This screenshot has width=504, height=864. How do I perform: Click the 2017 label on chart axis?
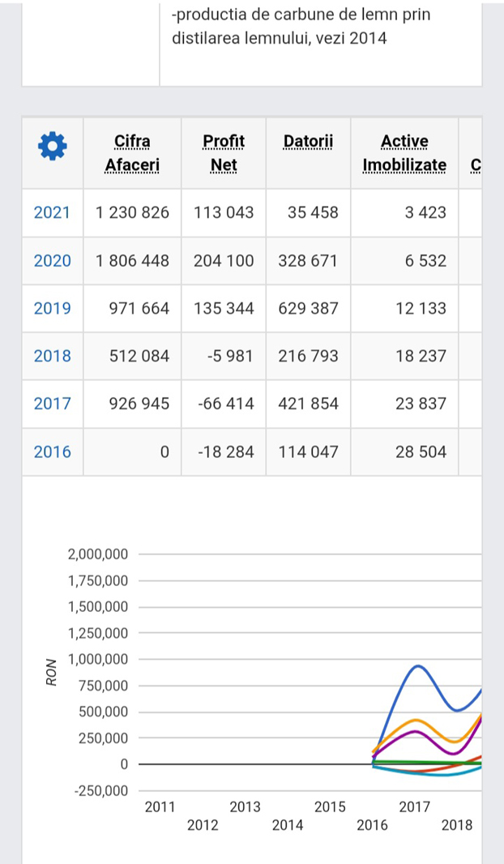pos(415,806)
